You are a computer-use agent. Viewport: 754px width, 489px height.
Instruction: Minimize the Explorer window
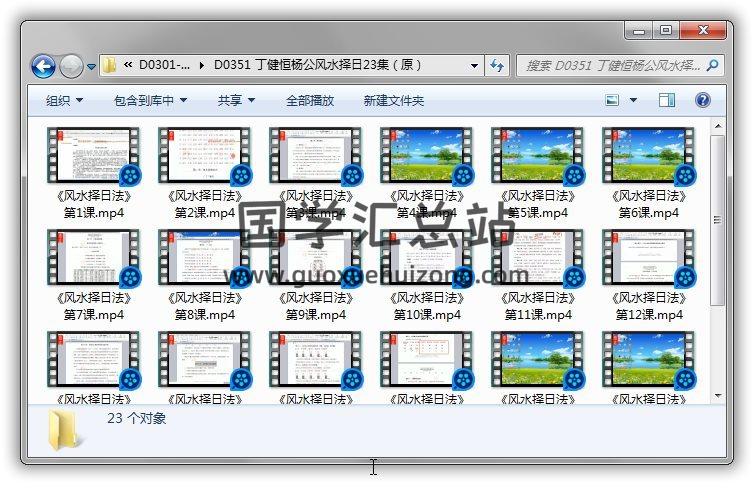click(639, 31)
